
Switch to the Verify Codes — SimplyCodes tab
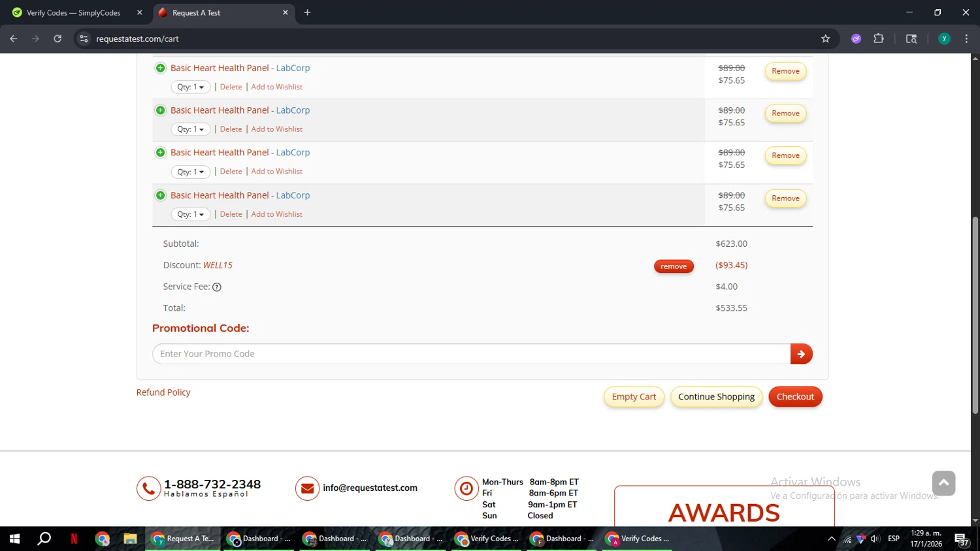74,12
